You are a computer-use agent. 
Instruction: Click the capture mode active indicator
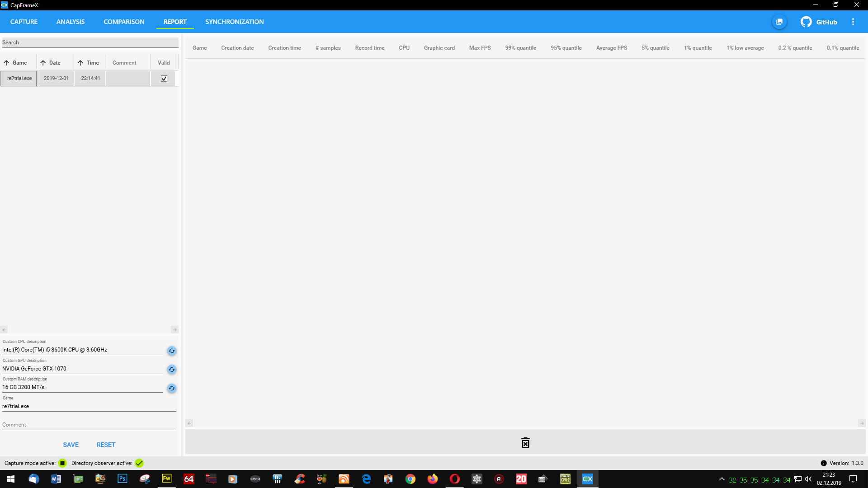(62, 463)
